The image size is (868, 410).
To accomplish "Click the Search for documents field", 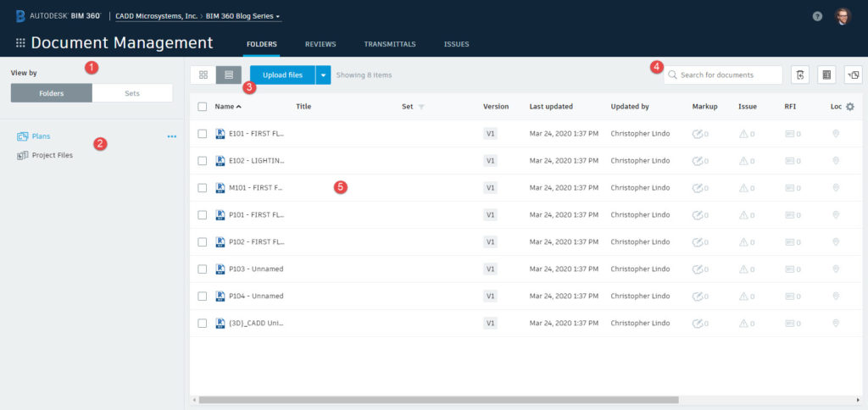I will click(729, 75).
